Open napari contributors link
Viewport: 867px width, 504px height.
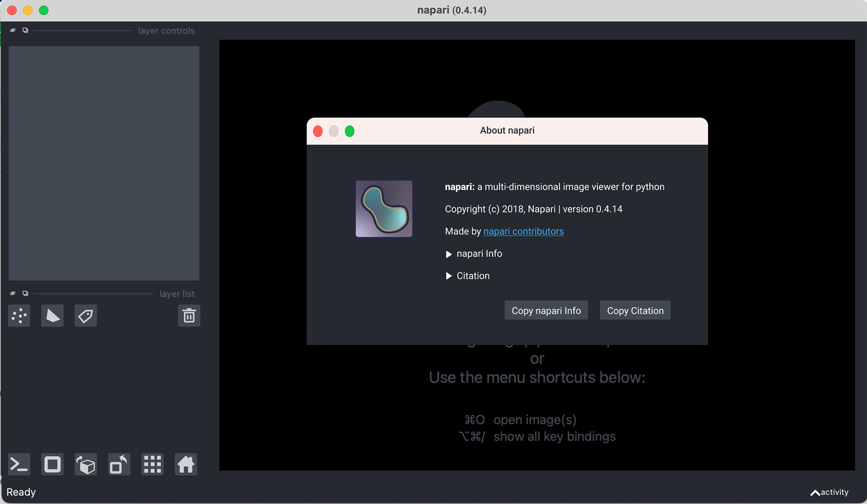(x=523, y=231)
